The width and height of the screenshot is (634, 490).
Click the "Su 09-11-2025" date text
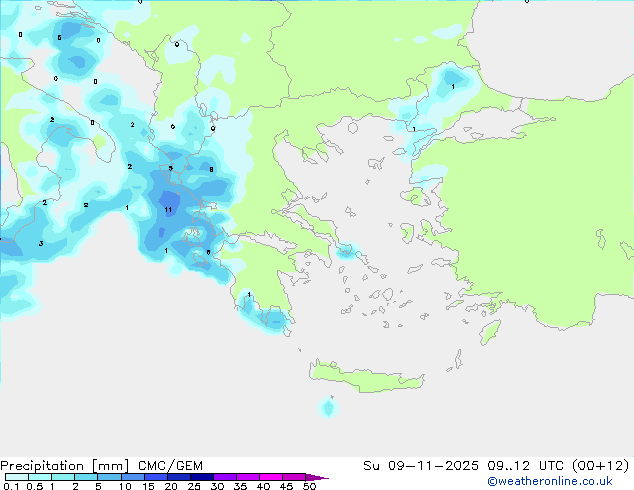pyautogui.click(x=421, y=466)
